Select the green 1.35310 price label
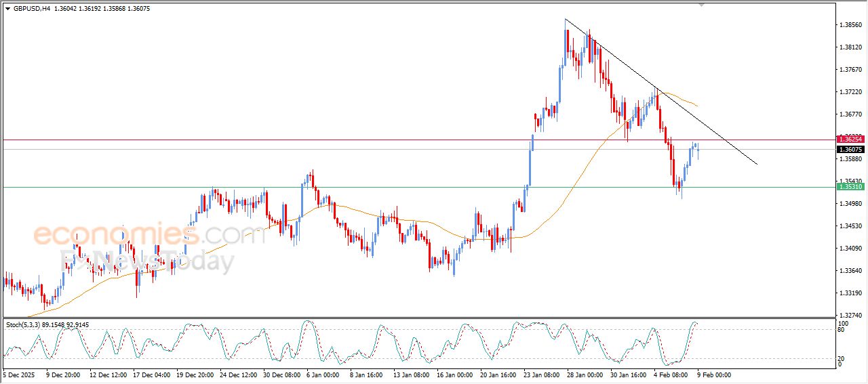The height and width of the screenshot is (384, 868). point(850,186)
